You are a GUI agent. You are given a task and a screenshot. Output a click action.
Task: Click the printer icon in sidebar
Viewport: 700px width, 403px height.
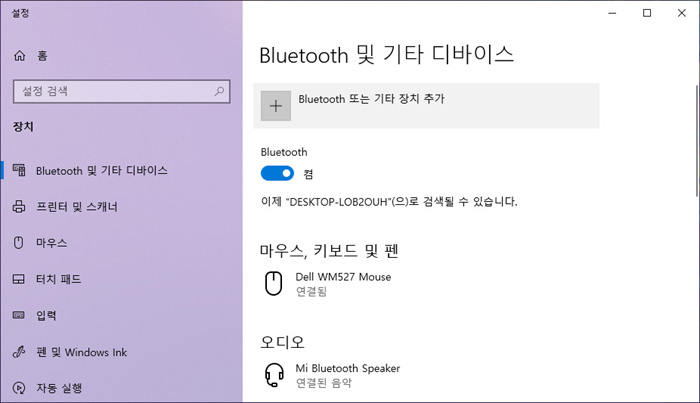(19, 207)
